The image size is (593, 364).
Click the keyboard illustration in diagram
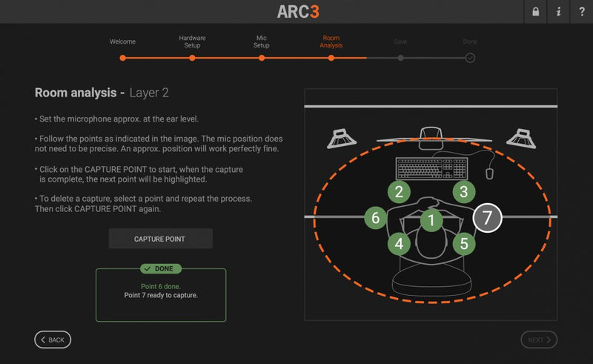pyautogui.click(x=431, y=168)
